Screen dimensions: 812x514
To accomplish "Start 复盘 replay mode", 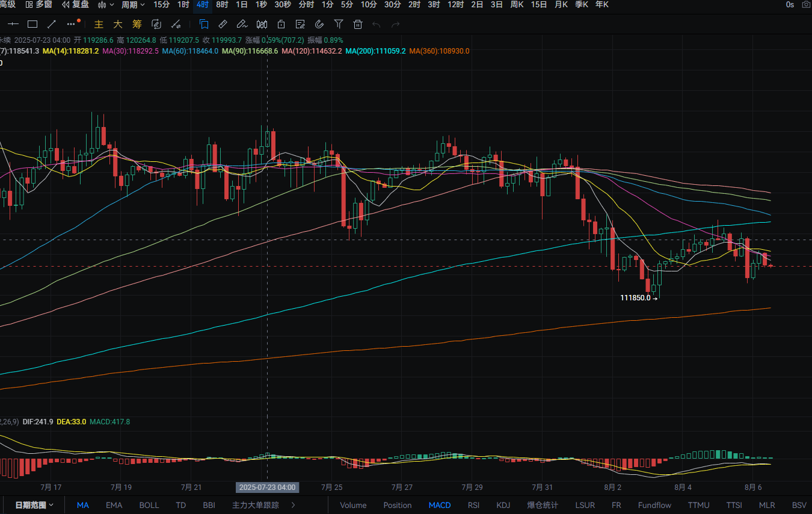I will coord(75,5).
